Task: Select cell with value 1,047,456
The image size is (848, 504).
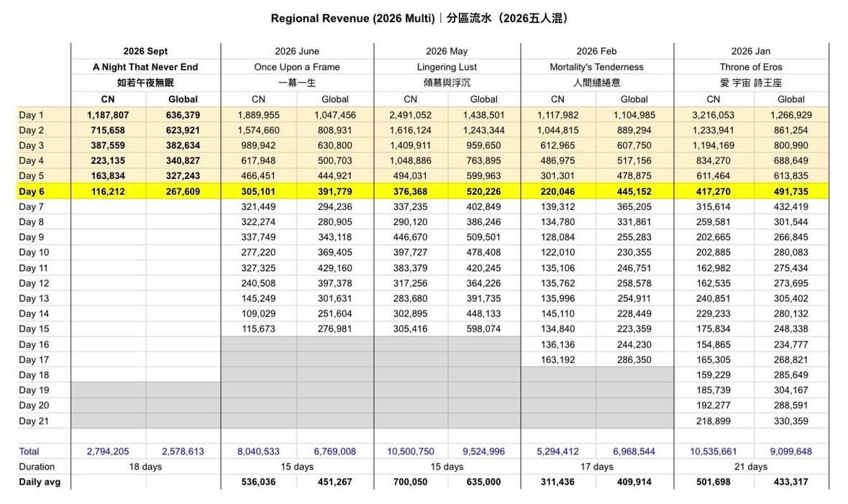Action: point(334,115)
